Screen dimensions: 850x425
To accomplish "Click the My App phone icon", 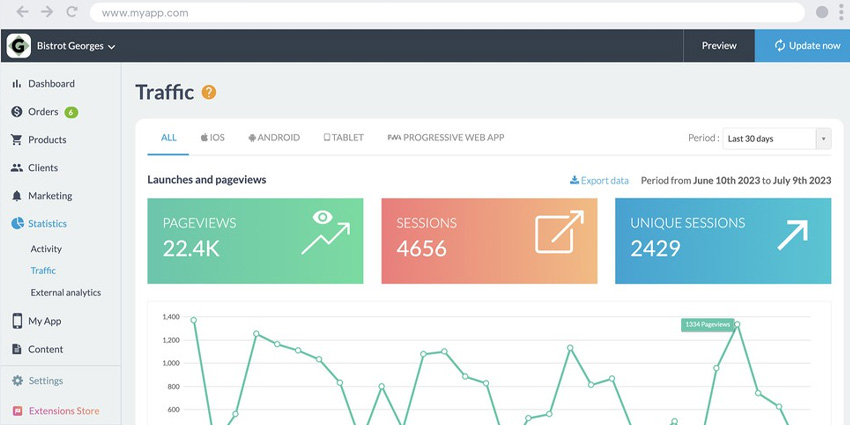I will (x=17, y=321).
